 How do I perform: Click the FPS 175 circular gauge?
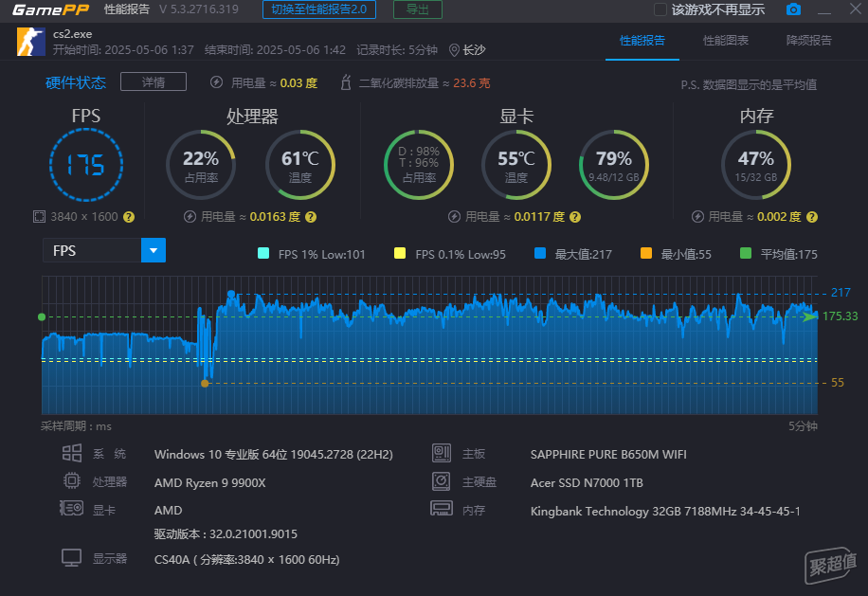(x=86, y=165)
